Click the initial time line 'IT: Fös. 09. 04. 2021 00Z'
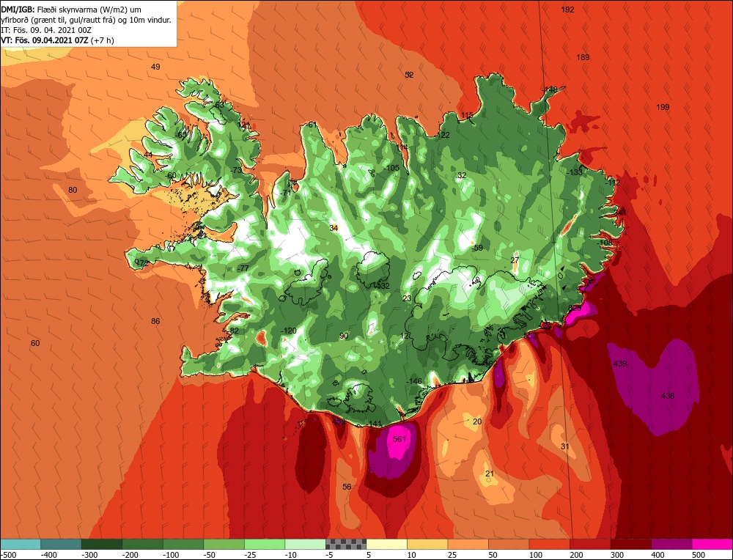 [x=46, y=30]
